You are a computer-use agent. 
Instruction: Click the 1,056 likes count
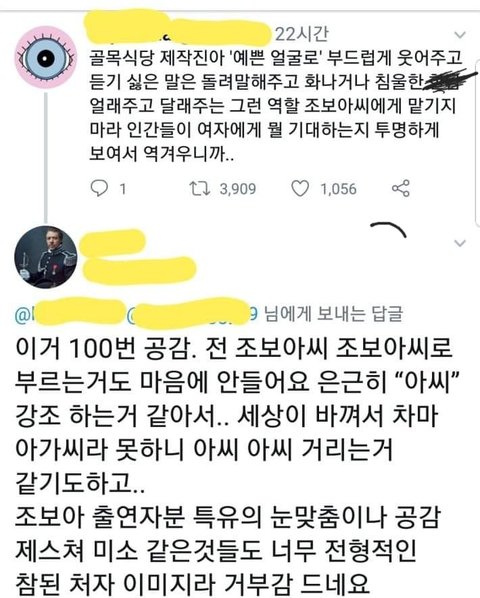click(339, 189)
